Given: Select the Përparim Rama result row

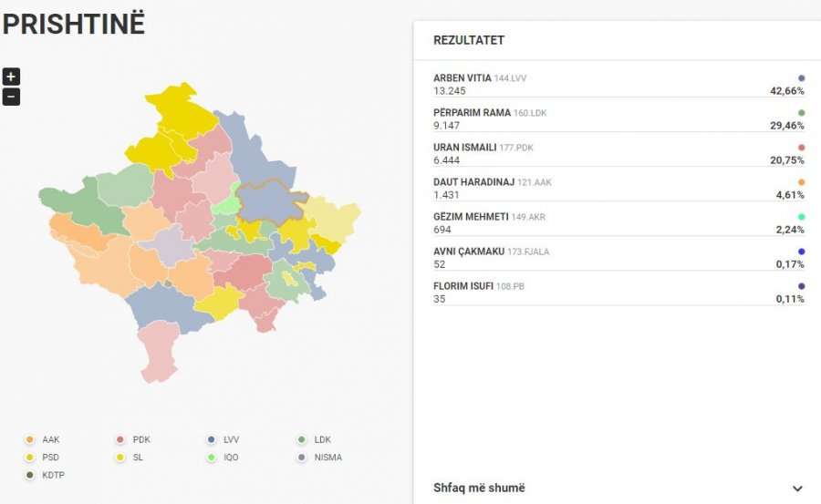Looking at the screenshot, I should pyautogui.click(x=618, y=119).
